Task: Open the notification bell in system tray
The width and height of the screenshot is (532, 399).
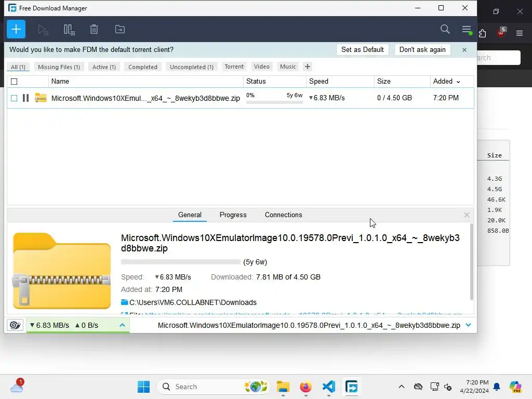Action: 497,387
